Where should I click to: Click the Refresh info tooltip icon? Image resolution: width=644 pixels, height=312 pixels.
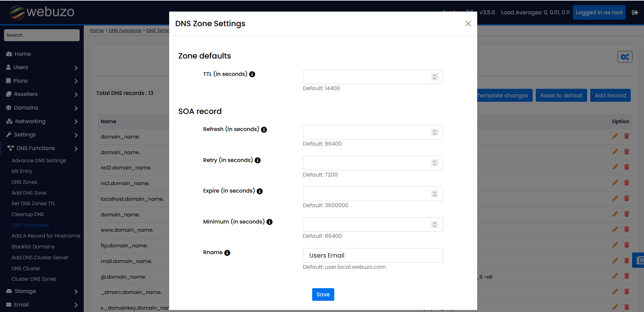coord(264,129)
